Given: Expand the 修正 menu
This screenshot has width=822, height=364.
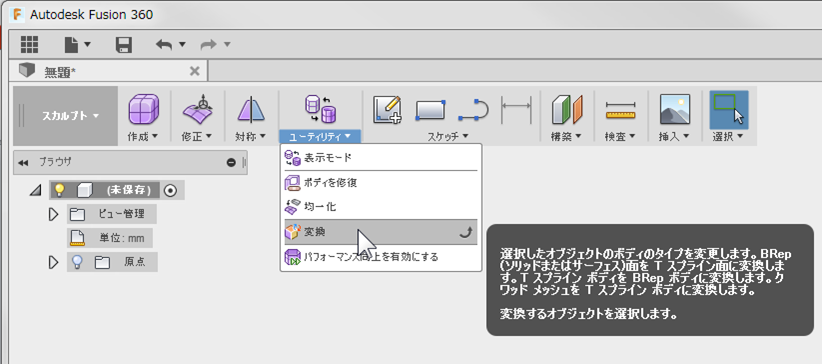Looking at the screenshot, I should tap(197, 136).
